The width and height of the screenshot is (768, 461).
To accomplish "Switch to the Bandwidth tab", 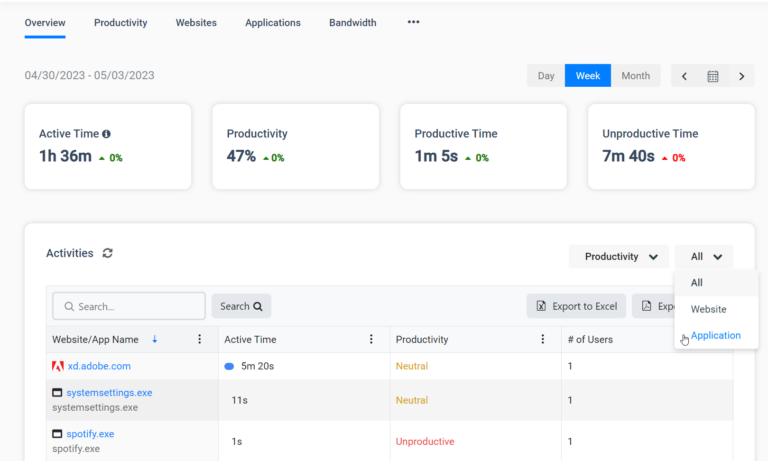I will coord(353,23).
